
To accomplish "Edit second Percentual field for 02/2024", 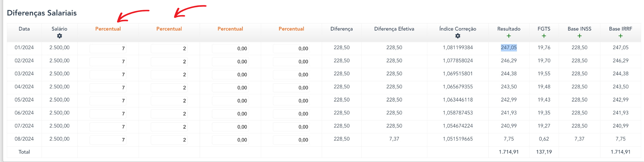I will 169,61.
